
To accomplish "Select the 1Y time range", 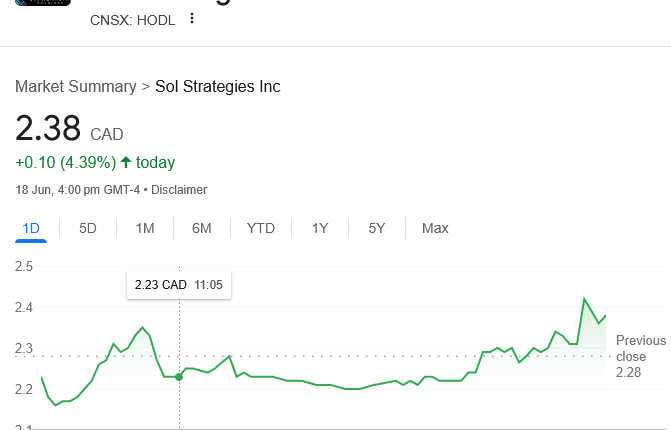I will (320, 228).
